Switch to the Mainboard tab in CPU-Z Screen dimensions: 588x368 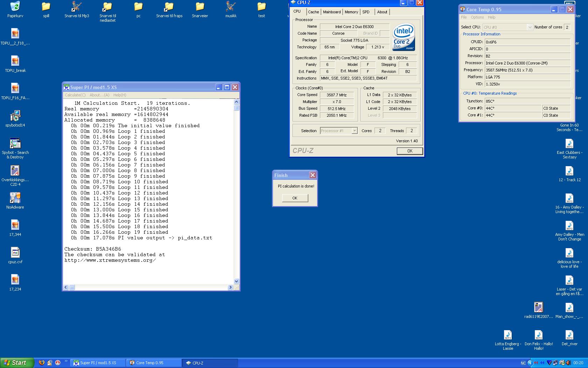[x=332, y=12]
